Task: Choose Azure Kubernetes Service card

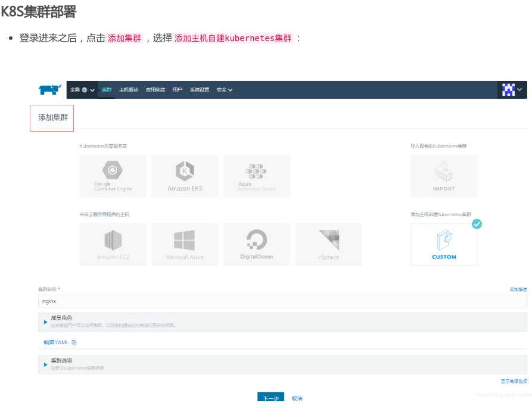Action: click(x=257, y=176)
